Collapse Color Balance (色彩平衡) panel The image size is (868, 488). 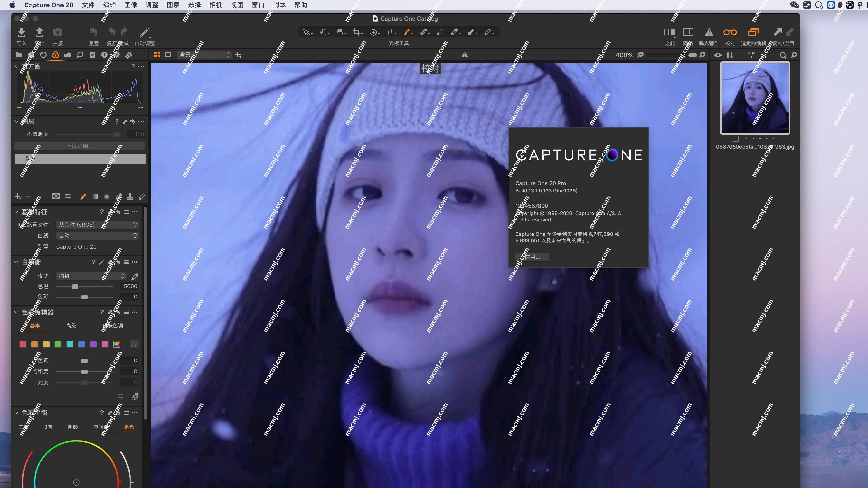[16, 413]
